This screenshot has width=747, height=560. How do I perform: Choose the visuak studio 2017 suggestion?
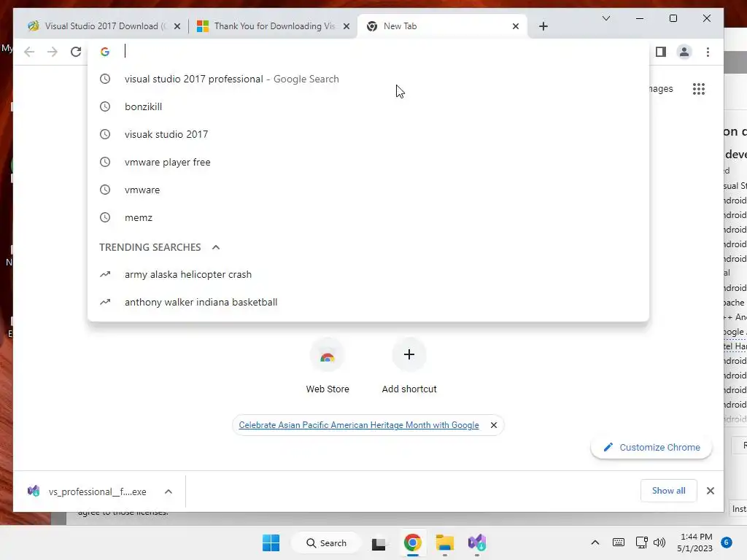click(x=368, y=134)
